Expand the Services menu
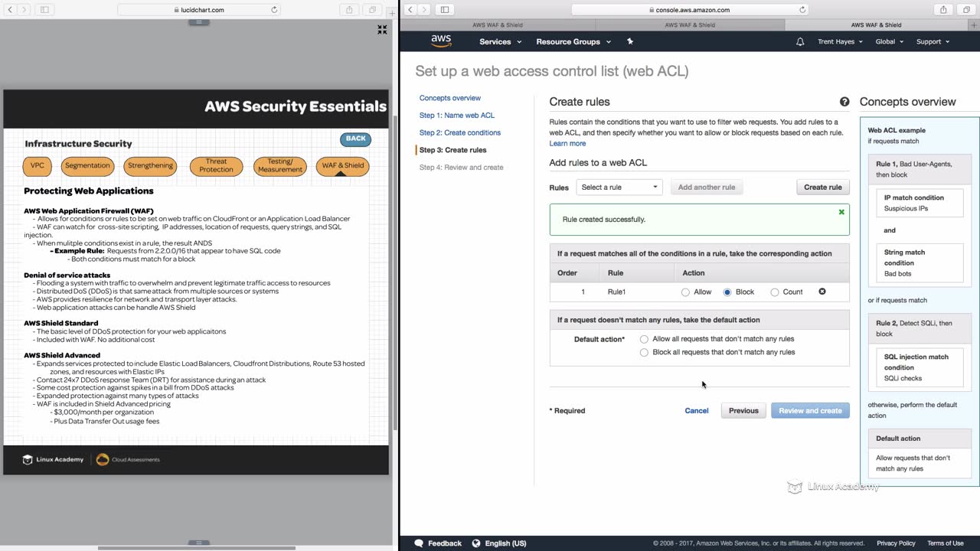The width and height of the screenshot is (980, 551). tap(500, 41)
